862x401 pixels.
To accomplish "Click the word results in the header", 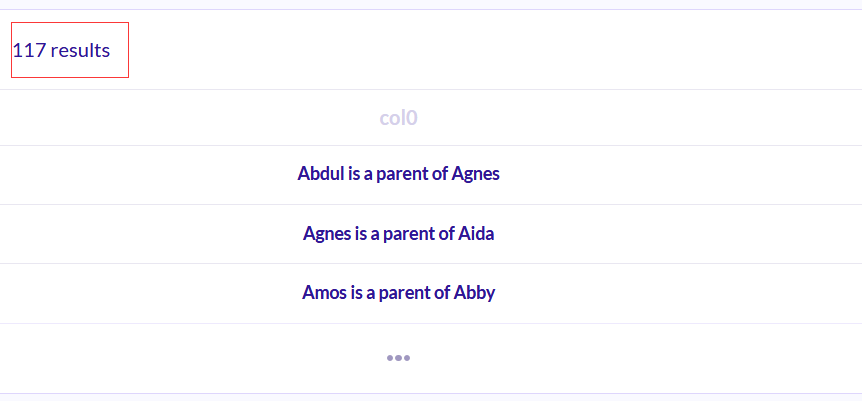I will 80,51.
